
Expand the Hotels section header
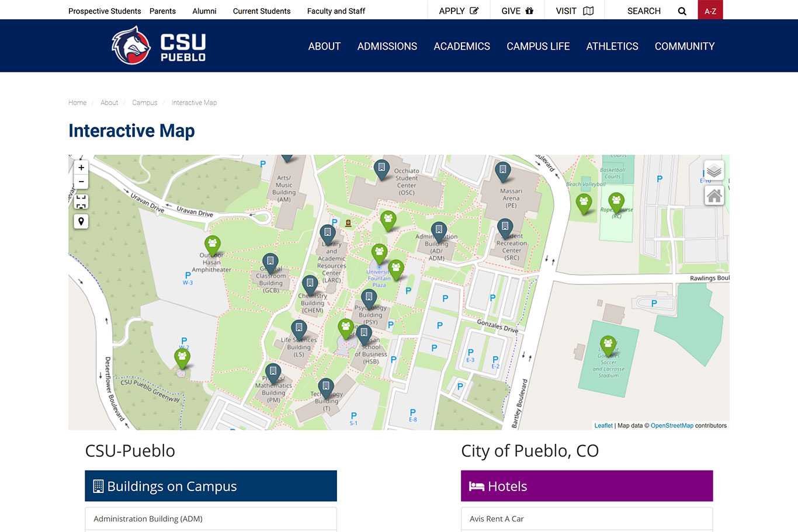587,486
